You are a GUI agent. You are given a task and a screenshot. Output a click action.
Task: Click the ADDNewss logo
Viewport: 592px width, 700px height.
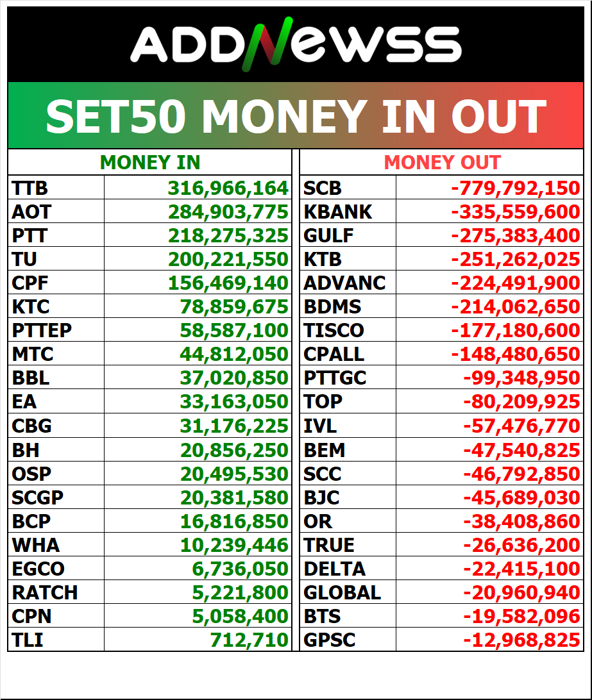tap(296, 44)
